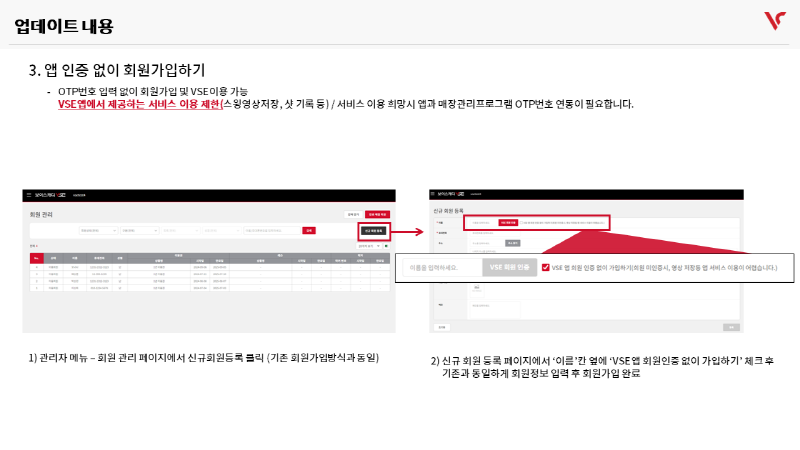Uncheck 'VSE 앱 회원 인증 없이 가입하기' in enlarged callout
800x450 pixels.
(545, 267)
